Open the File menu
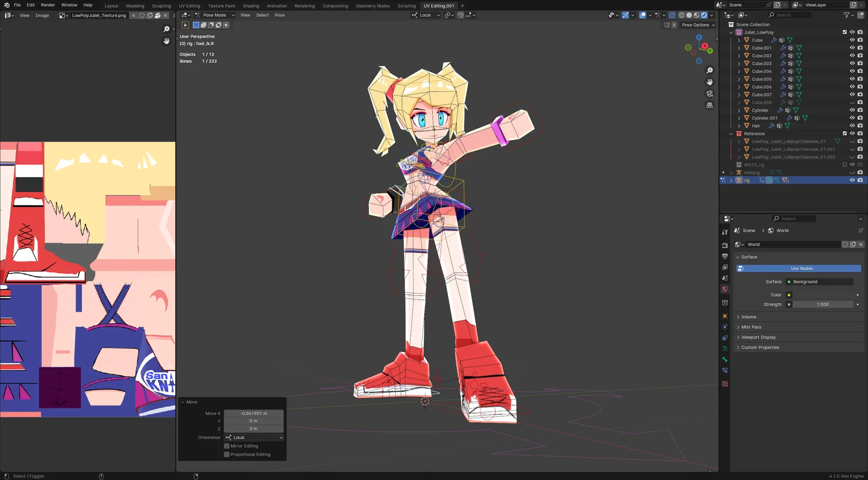 (x=17, y=5)
